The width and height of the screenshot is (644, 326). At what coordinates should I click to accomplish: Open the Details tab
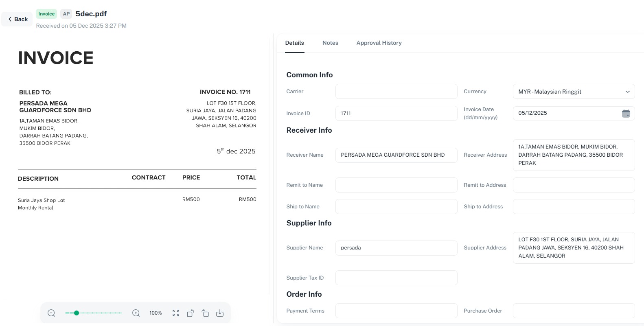294,43
